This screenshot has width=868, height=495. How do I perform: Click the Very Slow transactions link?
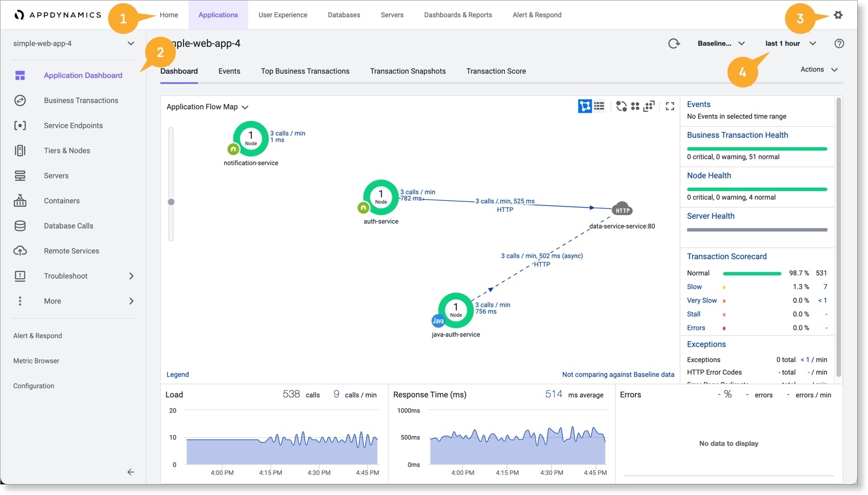click(701, 301)
